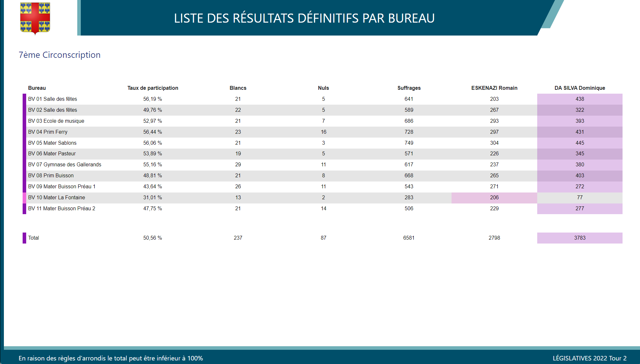This screenshot has width=640, height=364.
Task: Select row 'BV 06 Mater Pasteur'
Action: point(323,154)
